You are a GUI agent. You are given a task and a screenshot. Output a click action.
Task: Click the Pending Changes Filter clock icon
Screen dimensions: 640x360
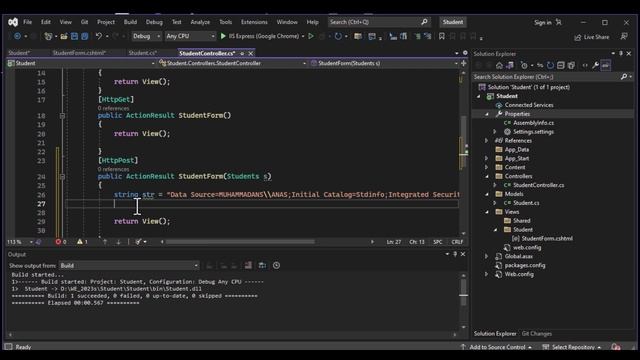[x=524, y=65]
